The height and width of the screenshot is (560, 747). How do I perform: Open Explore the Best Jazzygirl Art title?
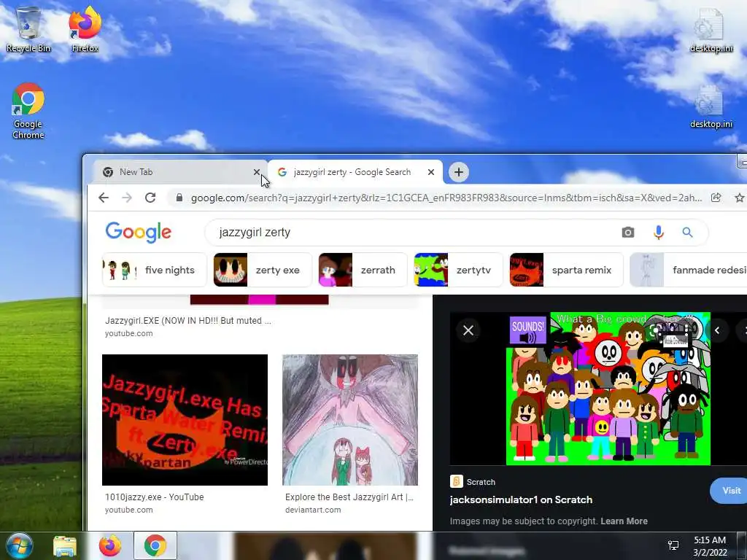coord(349,497)
